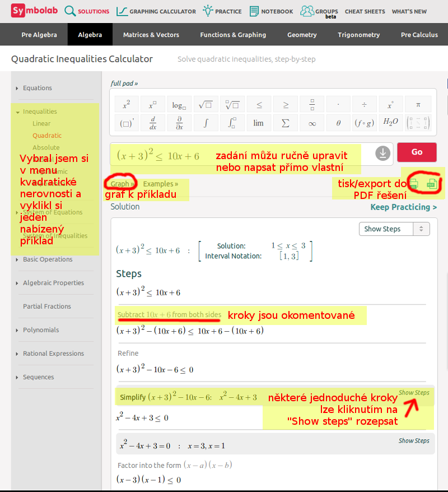Click the round download arrow icon
448x492 pixels.
382,152
